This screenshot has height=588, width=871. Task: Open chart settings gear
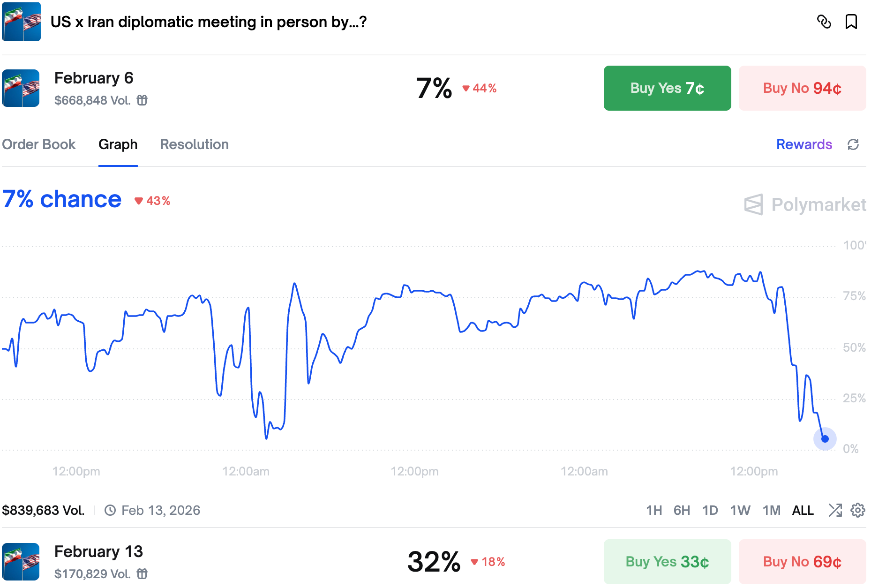point(858,510)
